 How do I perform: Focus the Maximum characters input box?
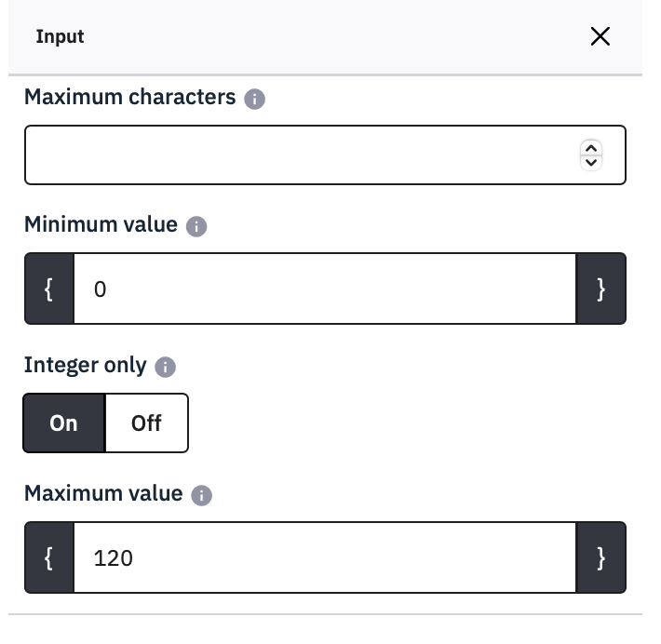click(298, 154)
